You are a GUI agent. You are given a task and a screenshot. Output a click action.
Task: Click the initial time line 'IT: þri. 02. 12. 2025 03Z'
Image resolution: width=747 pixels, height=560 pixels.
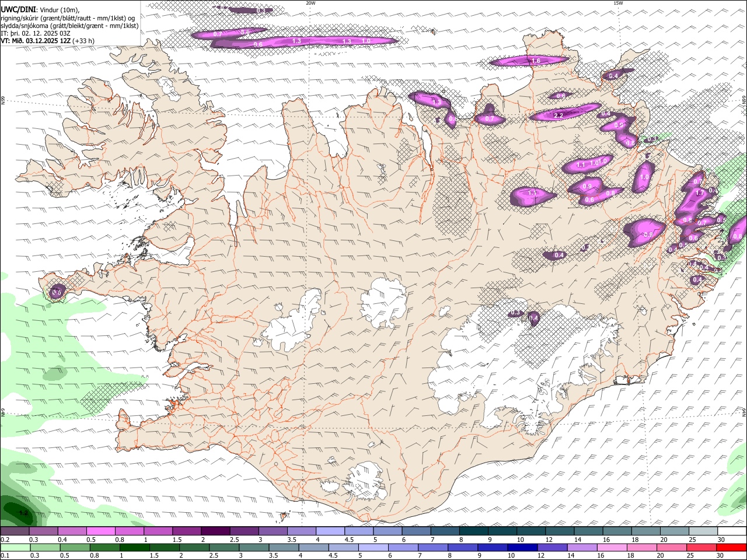[x=36, y=33]
